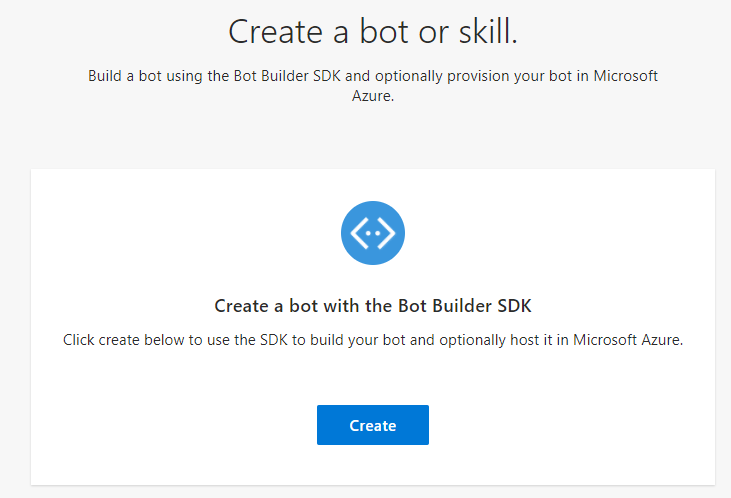Click the blue Create button
Image resolution: width=731 pixels, height=498 pixels.
(372, 425)
